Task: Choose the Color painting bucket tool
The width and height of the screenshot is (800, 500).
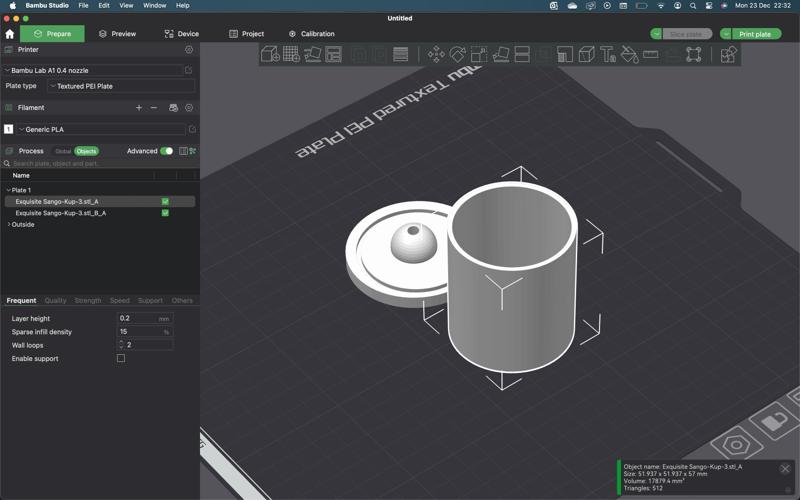Action: point(629,54)
